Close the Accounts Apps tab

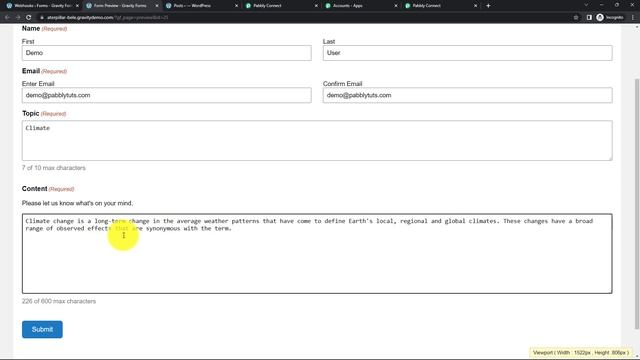click(x=396, y=6)
